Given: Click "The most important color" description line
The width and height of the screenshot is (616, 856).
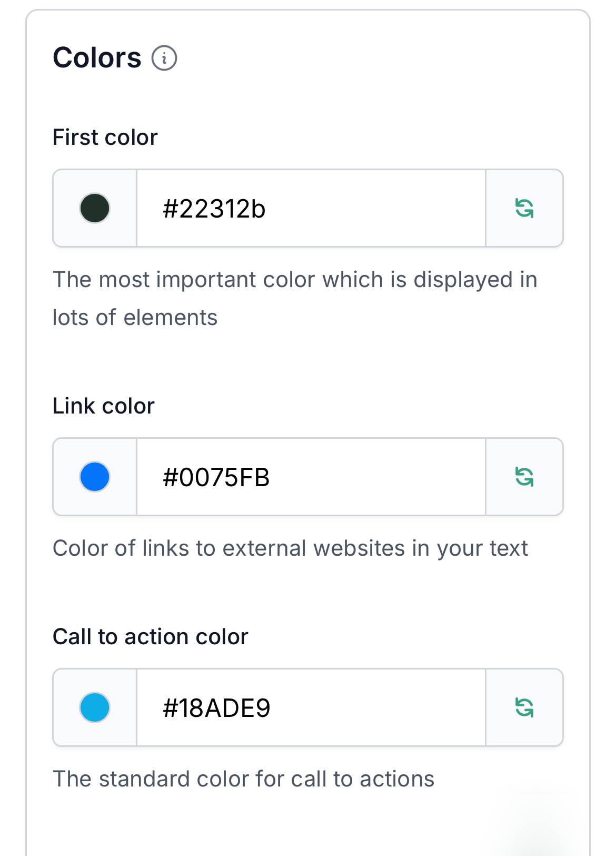Looking at the screenshot, I should pos(295,280).
